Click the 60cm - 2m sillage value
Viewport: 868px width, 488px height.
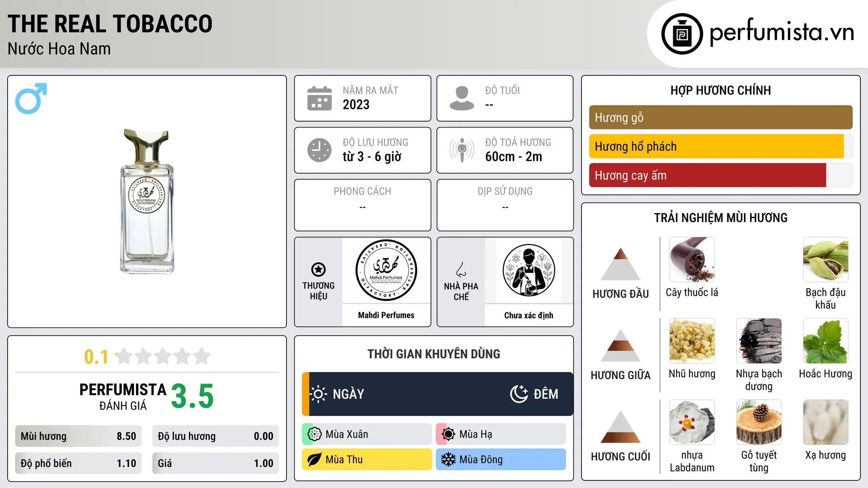[514, 157]
